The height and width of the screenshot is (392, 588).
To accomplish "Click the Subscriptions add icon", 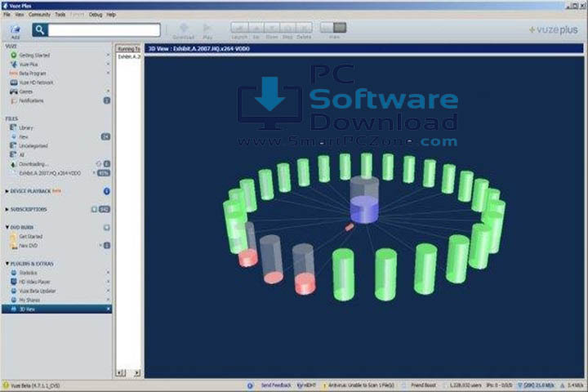I will click(94, 209).
